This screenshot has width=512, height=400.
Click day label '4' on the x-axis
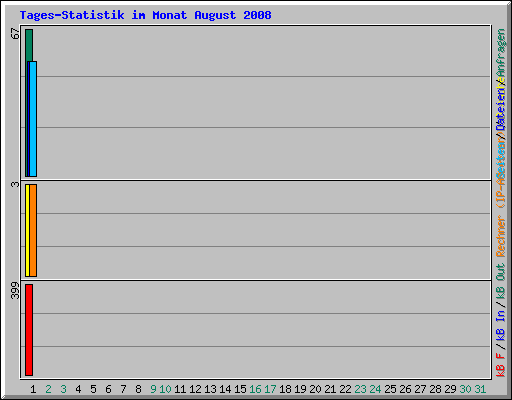[78, 389]
